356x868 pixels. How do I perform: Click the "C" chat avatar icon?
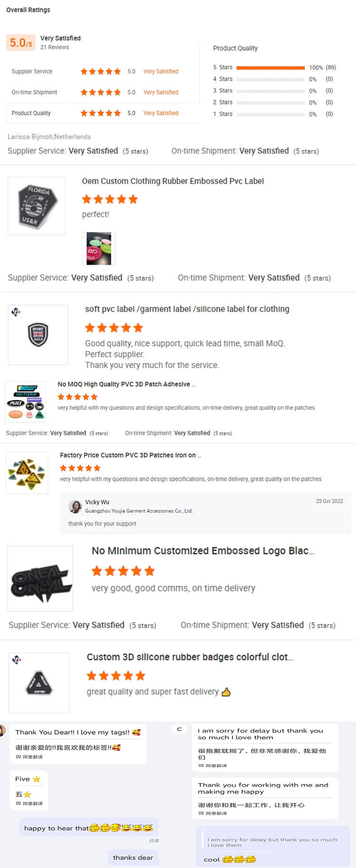179,729
